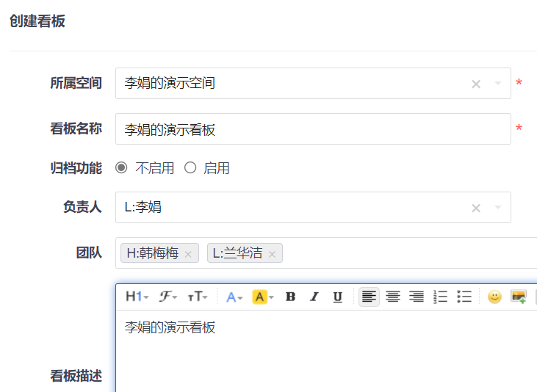Remove H:韩梅梅 from the team
Screen dimensions: 537x392
[188, 254]
